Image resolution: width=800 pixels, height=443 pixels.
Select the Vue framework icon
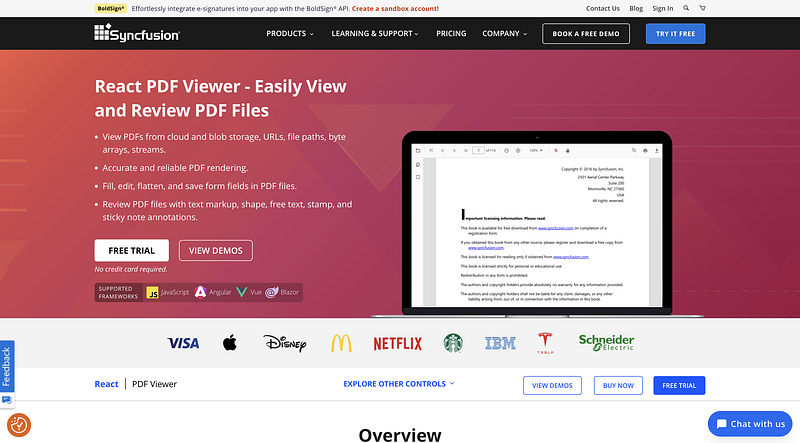click(x=242, y=292)
